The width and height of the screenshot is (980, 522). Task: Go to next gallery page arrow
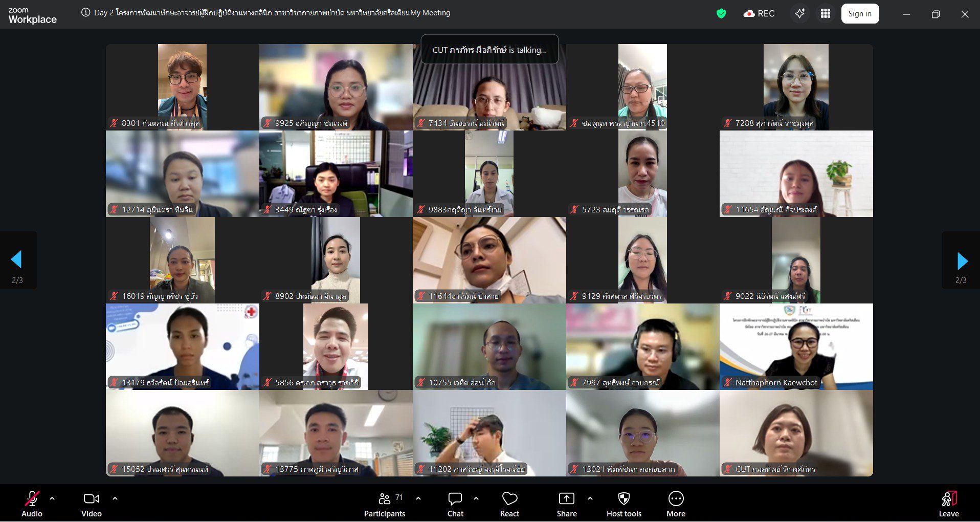[x=962, y=261]
